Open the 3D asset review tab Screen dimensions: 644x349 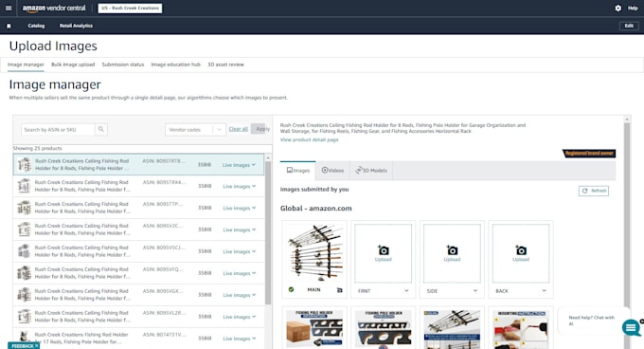(226, 64)
